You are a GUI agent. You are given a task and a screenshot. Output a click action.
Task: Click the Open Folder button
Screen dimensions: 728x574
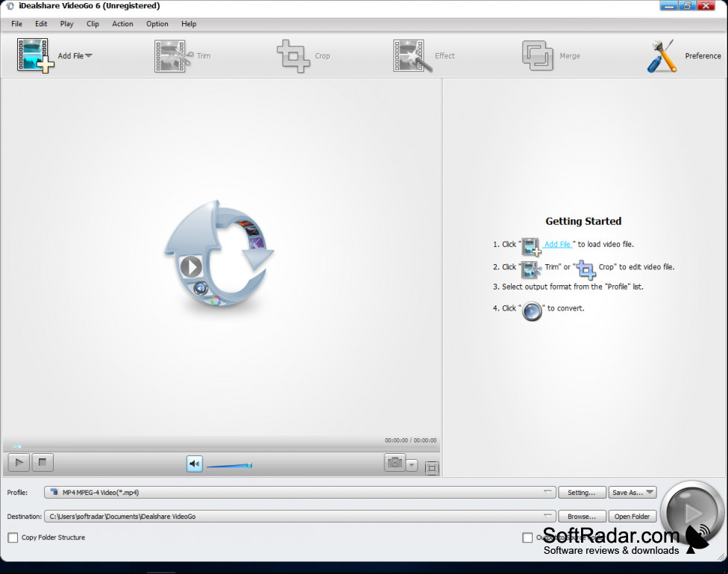tap(633, 517)
